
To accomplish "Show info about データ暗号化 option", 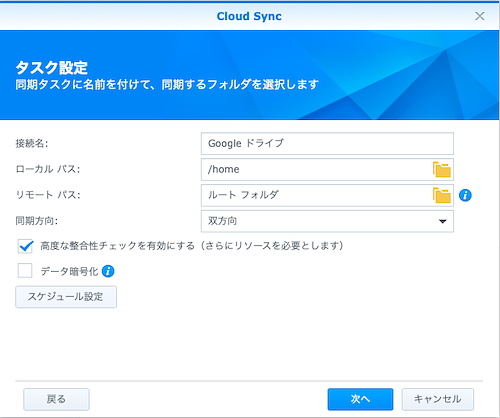I will (x=108, y=271).
